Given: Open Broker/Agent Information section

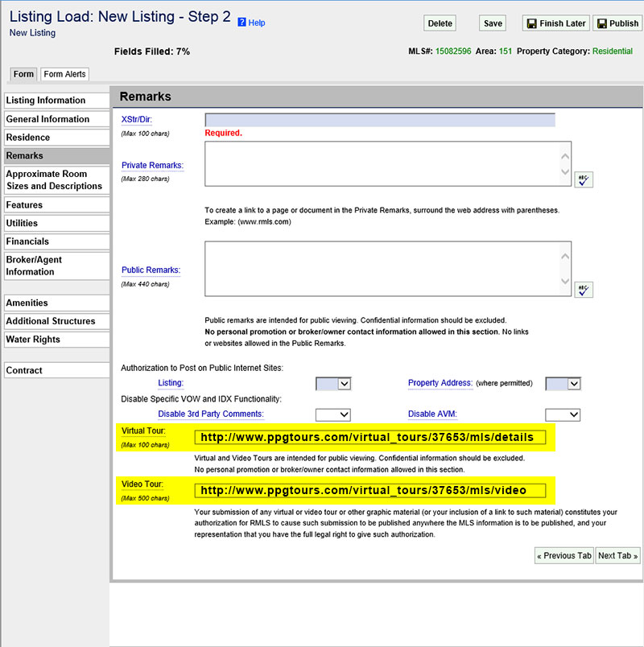Looking at the screenshot, I should coord(57,266).
